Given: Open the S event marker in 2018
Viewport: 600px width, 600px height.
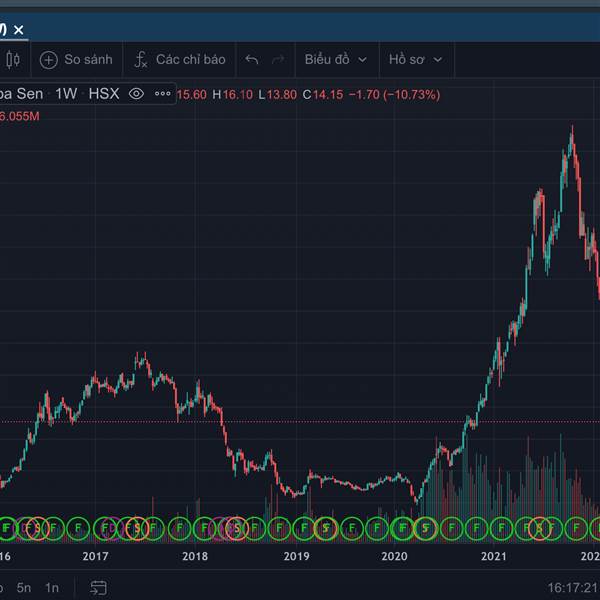Looking at the screenshot, I should [237, 528].
